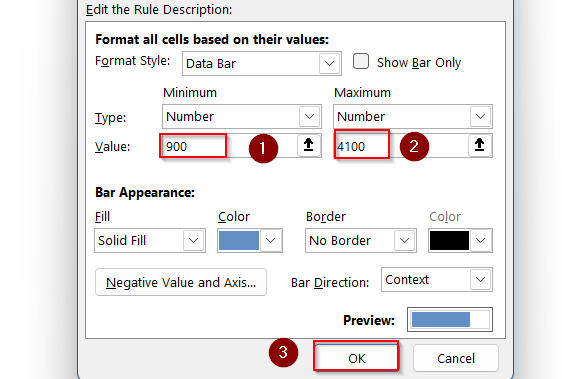Open the Fill type Solid Fill dropdown
The width and height of the screenshot is (562, 379).
pyautogui.click(x=150, y=240)
